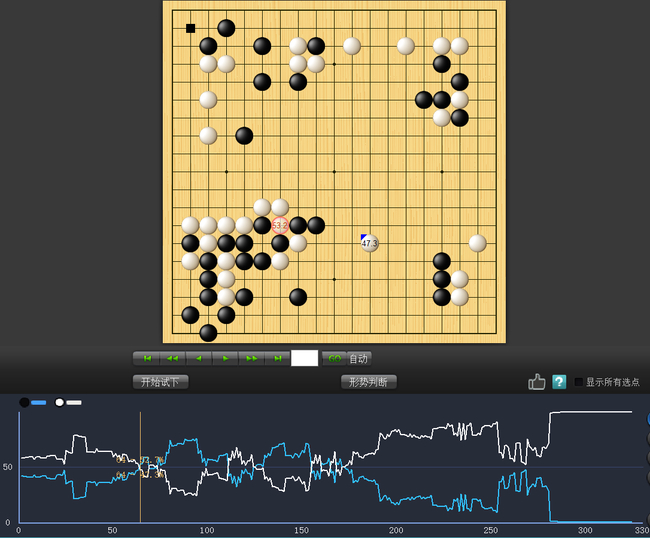The height and width of the screenshot is (538, 650).
Task: Go back one move
Action: point(199,359)
